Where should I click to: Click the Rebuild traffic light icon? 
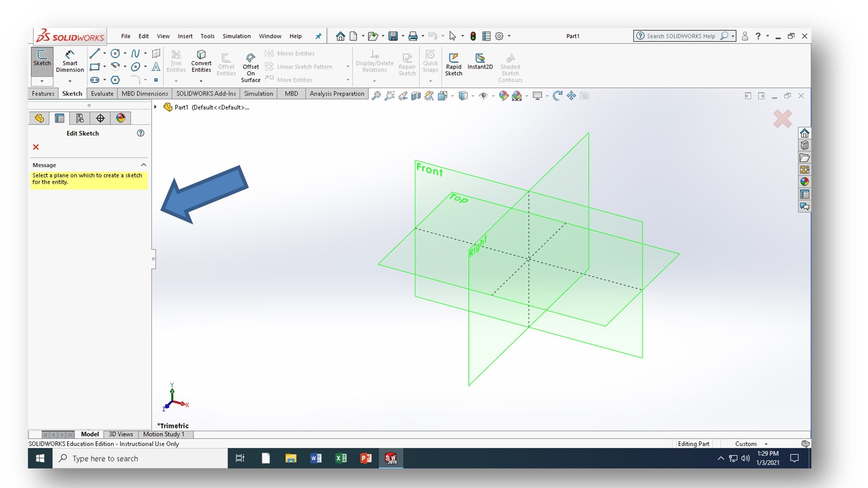click(x=473, y=36)
